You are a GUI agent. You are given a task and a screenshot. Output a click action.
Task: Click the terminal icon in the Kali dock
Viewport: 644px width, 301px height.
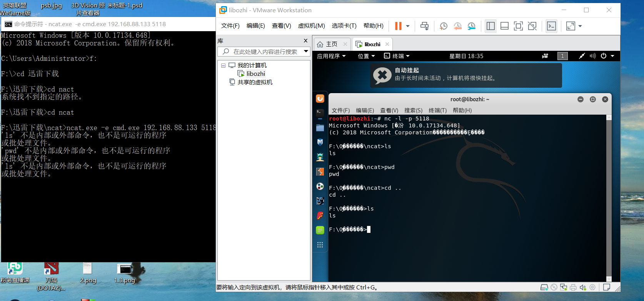tap(320, 113)
